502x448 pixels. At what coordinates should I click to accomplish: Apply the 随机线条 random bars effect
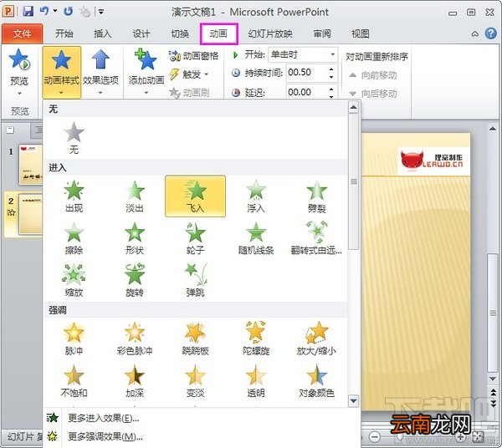(x=256, y=238)
